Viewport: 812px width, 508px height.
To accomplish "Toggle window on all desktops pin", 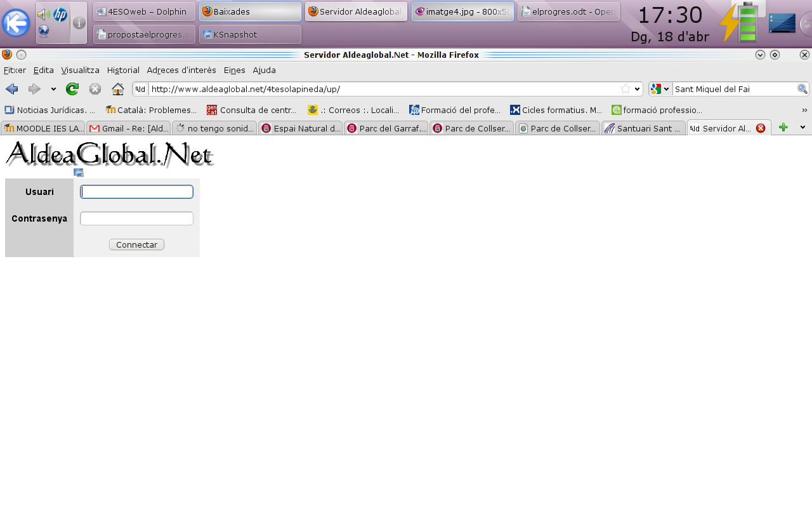I will coord(21,55).
